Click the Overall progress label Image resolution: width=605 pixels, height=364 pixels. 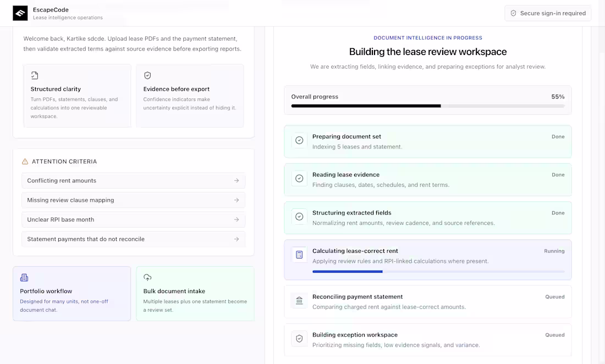pos(315,97)
